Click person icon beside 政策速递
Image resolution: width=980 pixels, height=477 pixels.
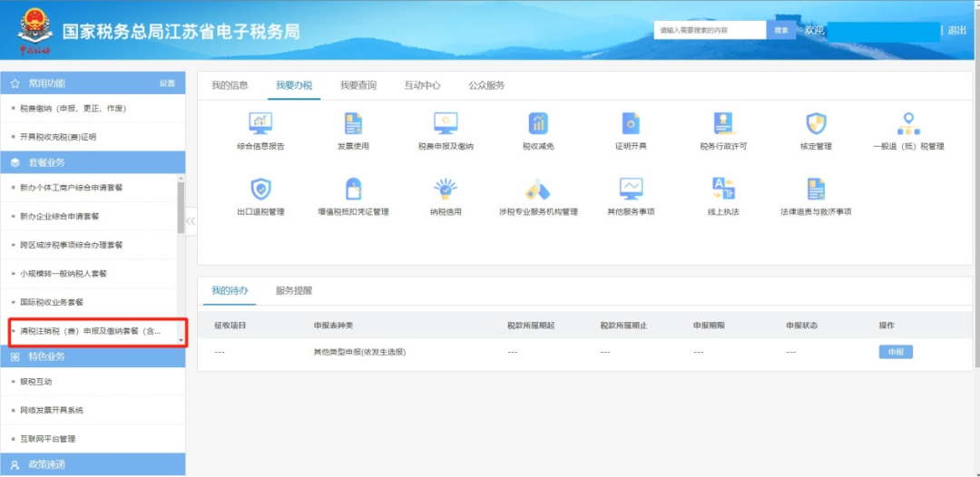(x=15, y=464)
